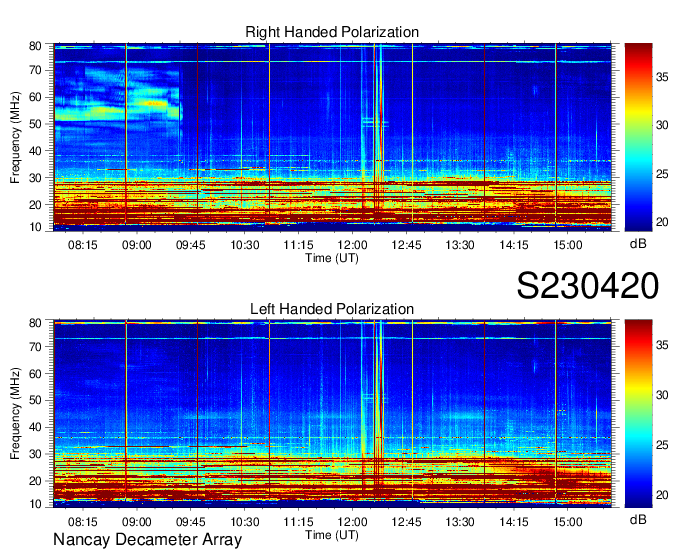
Task: Click the Frequency (MHz) axis label of top plot
Action: 15,137
